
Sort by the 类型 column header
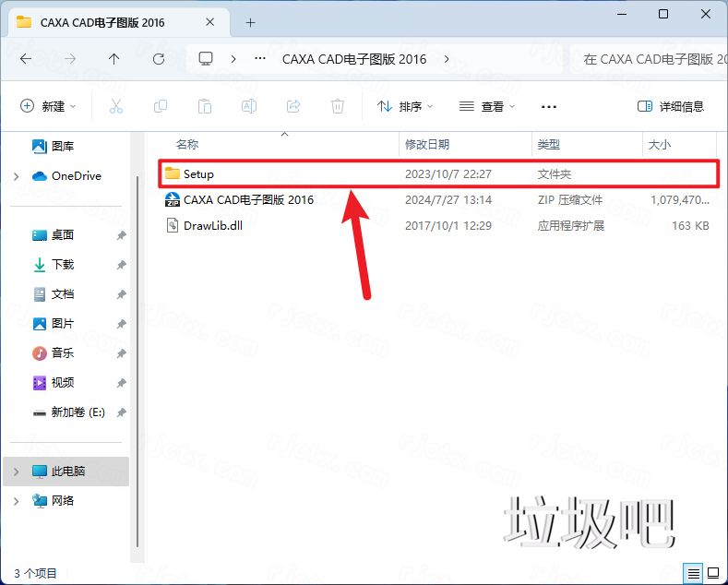coord(548,144)
